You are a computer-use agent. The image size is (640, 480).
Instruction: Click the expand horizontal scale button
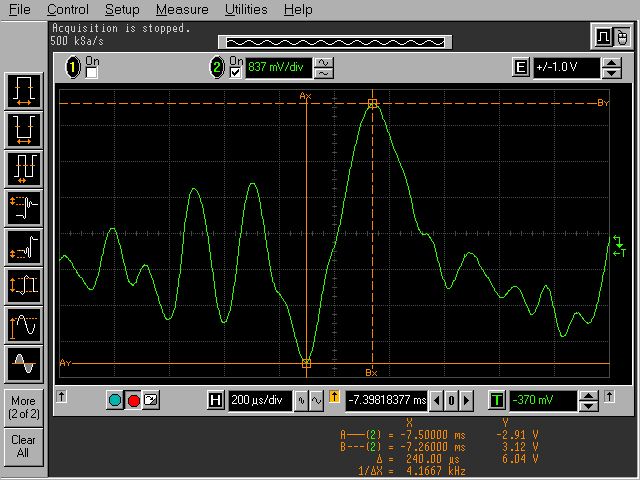tap(316, 400)
